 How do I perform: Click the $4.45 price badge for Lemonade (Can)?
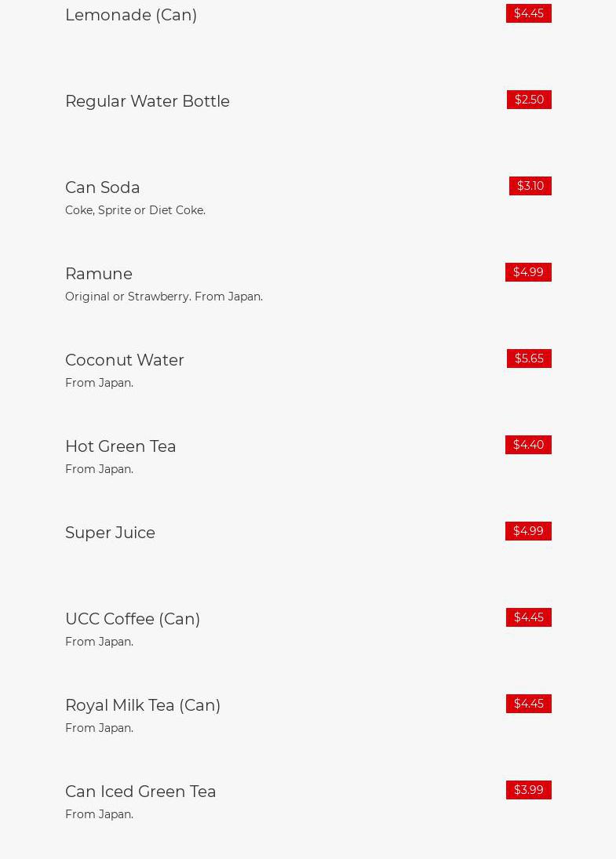pos(528,13)
